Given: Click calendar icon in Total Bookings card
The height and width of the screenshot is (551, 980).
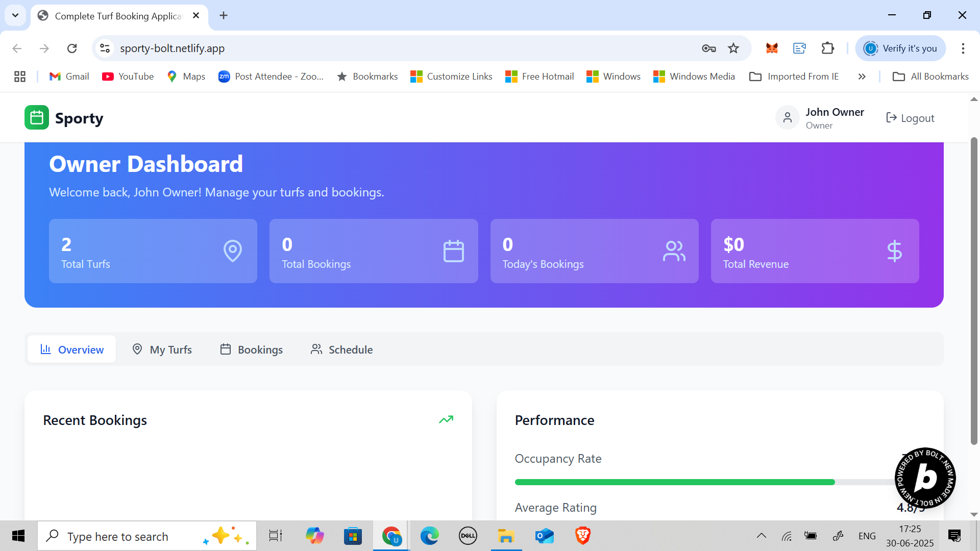Looking at the screenshot, I should pos(453,251).
